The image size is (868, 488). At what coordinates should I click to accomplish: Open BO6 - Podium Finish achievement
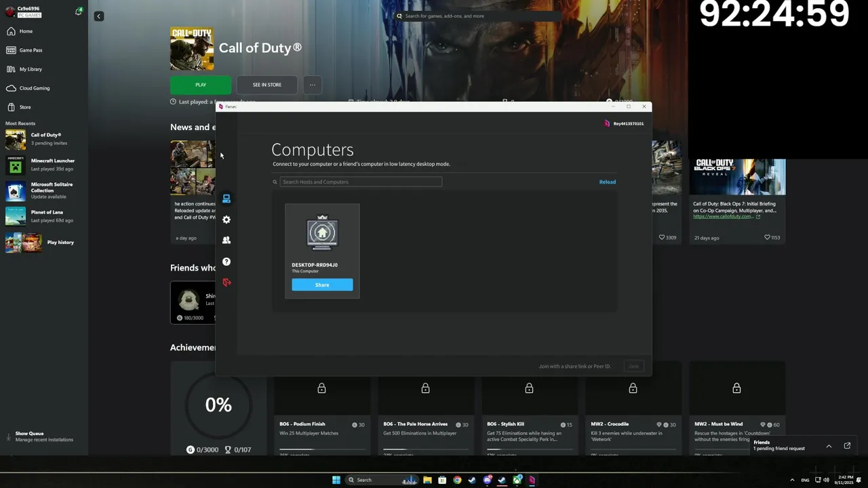point(322,407)
